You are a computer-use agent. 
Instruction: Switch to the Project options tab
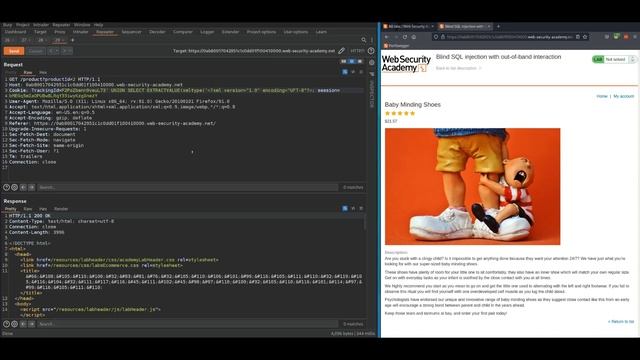[x=261, y=32]
